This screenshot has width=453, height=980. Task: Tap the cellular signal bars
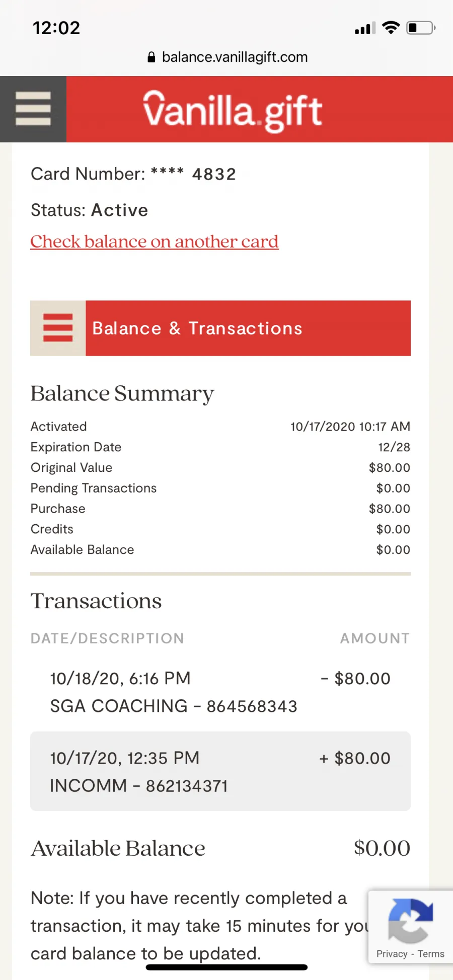365,29
